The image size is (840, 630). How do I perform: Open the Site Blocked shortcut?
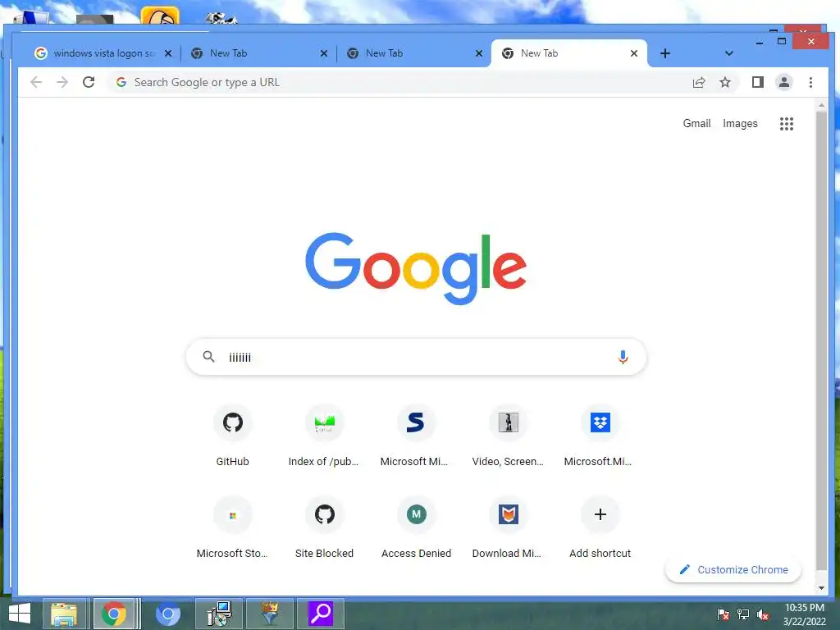tap(324, 529)
